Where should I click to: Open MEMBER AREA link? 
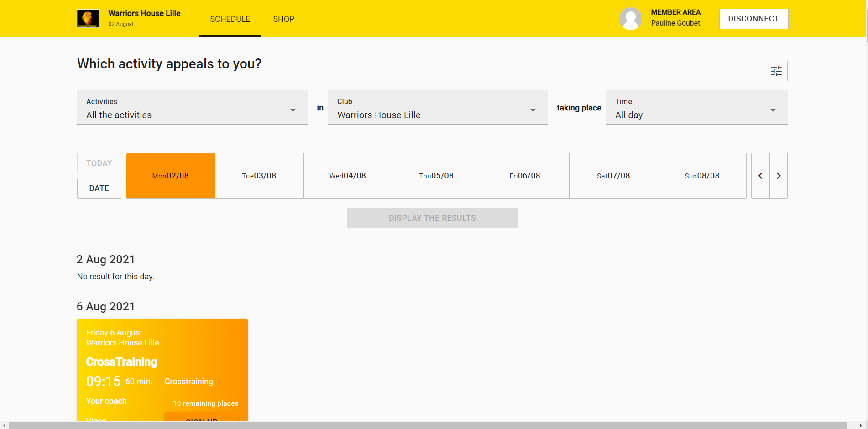675,12
